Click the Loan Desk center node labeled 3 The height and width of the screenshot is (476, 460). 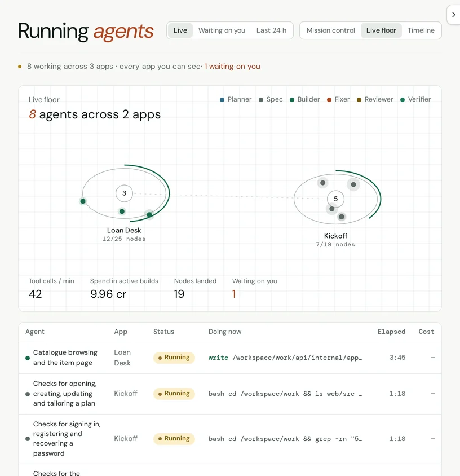click(124, 193)
